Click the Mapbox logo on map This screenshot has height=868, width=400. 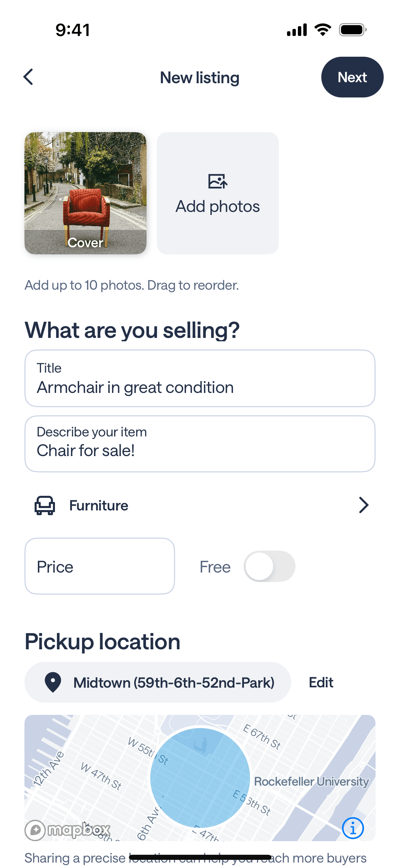click(68, 830)
